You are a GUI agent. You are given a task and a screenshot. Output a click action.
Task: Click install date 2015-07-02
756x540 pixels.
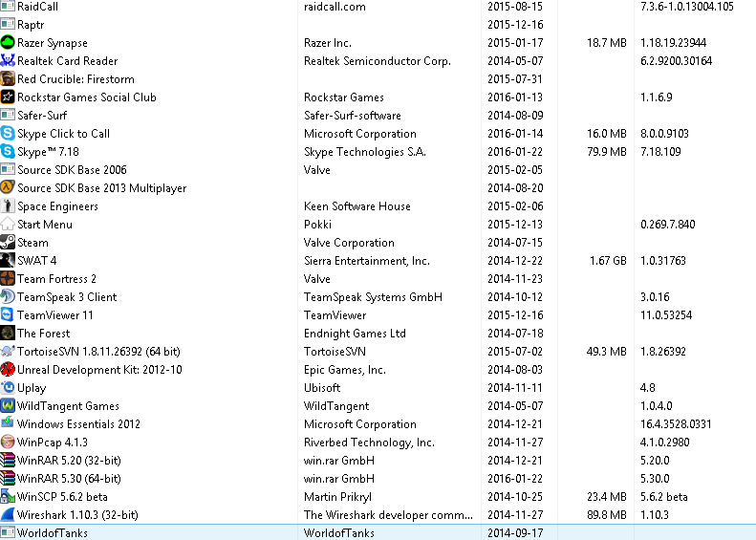pyautogui.click(x=515, y=351)
